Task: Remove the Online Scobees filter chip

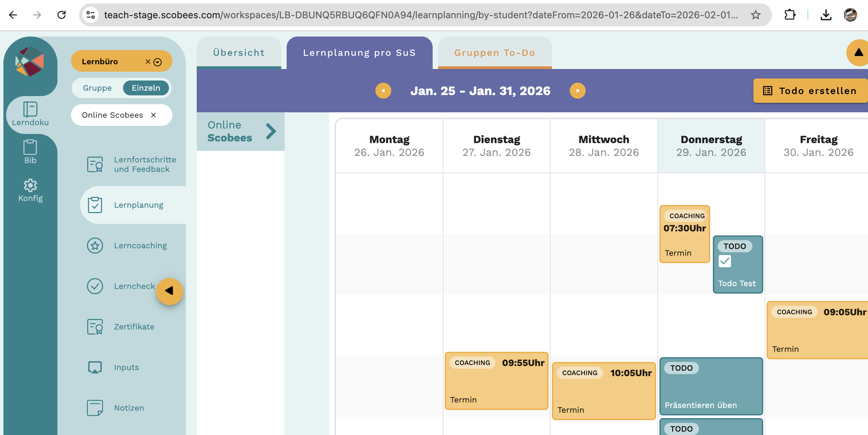Action: click(x=153, y=115)
